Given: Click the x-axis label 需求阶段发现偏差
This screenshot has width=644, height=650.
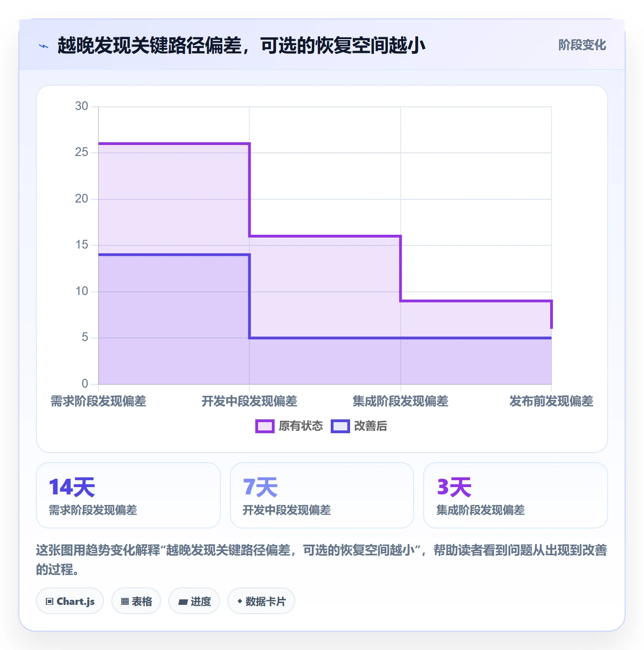Looking at the screenshot, I should click(98, 401).
